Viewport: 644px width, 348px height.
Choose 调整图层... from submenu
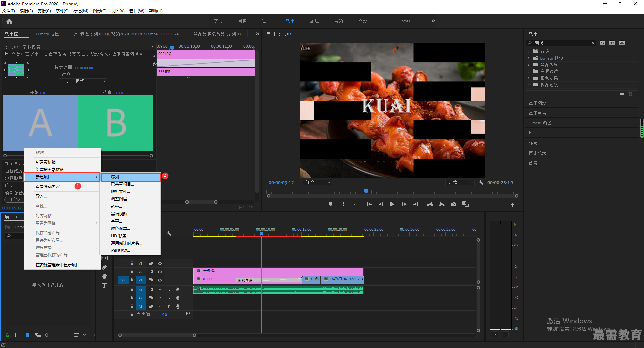coord(130,199)
